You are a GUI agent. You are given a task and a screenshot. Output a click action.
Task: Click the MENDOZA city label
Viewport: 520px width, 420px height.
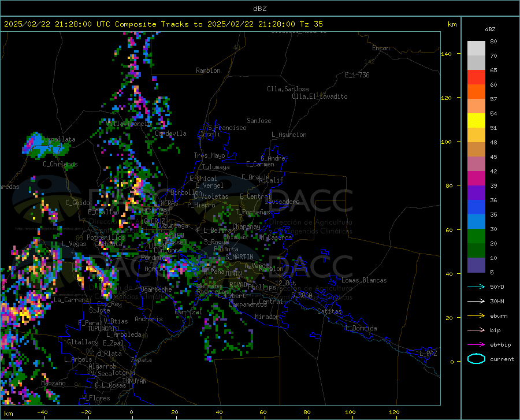tap(154, 211)
